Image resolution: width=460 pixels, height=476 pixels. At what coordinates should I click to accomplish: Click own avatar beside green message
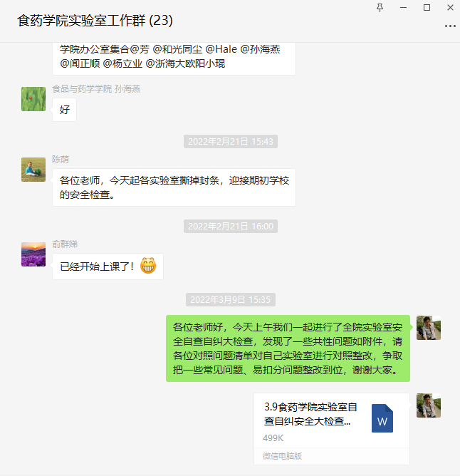click(x=429, y=328)
